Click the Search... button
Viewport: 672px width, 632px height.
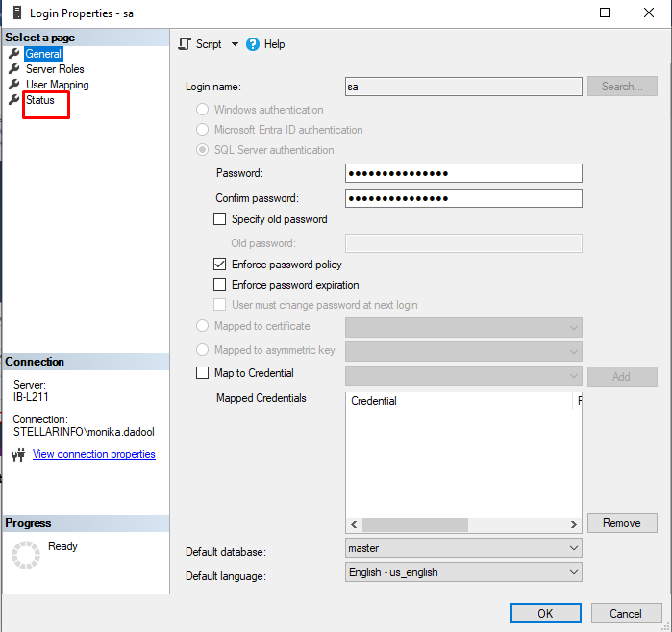click(622, 87)
